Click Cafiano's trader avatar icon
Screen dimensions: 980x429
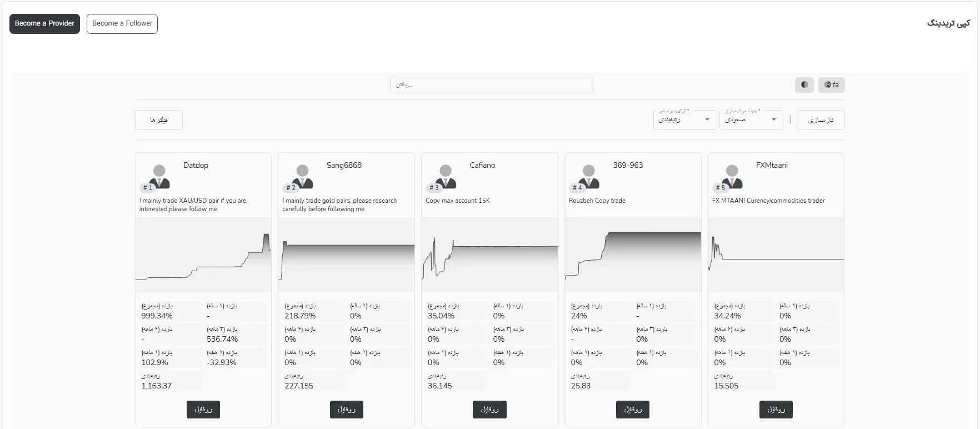click(x=446, y=176)
